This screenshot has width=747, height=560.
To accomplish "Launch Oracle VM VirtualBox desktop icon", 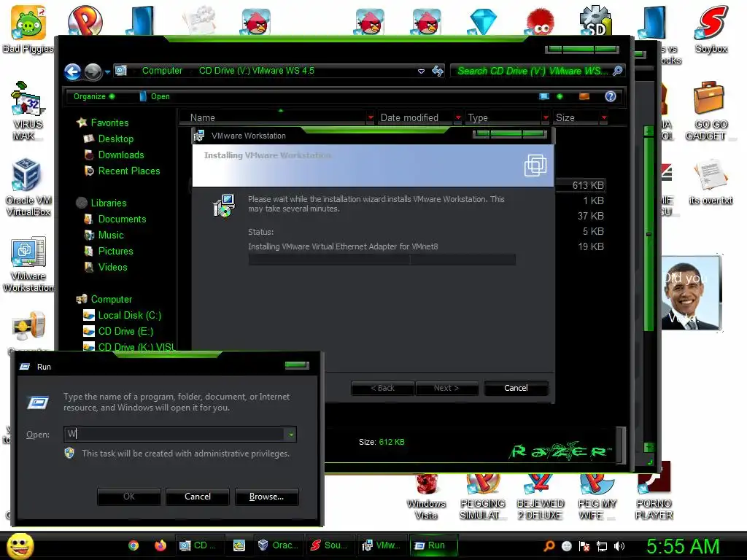I will (x=28, y=187).
